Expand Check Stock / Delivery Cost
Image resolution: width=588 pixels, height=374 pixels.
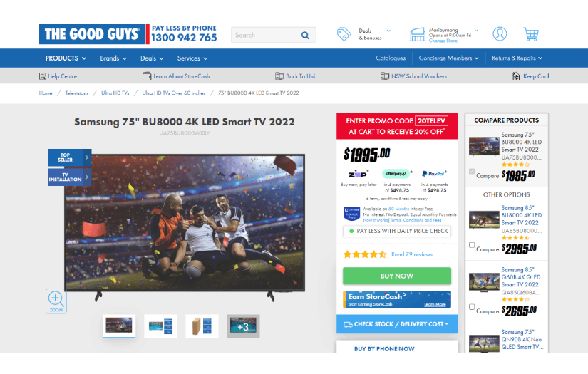(x=397, y=324)
